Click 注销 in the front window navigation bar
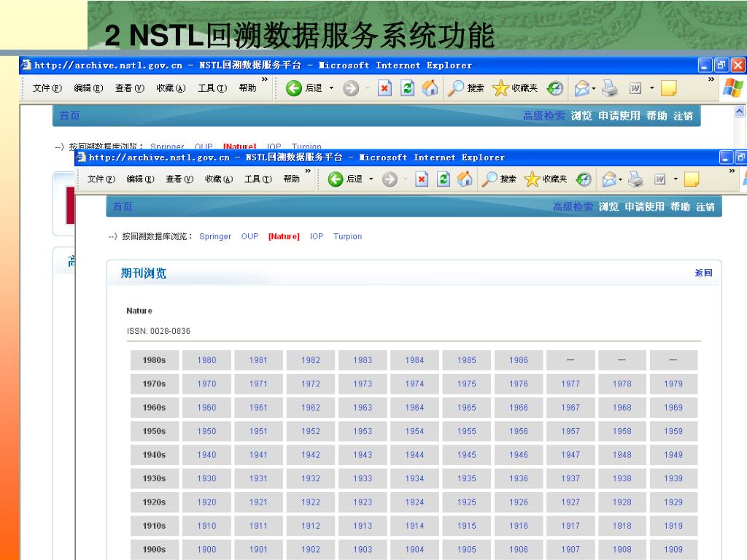 [x=705, y=206]
